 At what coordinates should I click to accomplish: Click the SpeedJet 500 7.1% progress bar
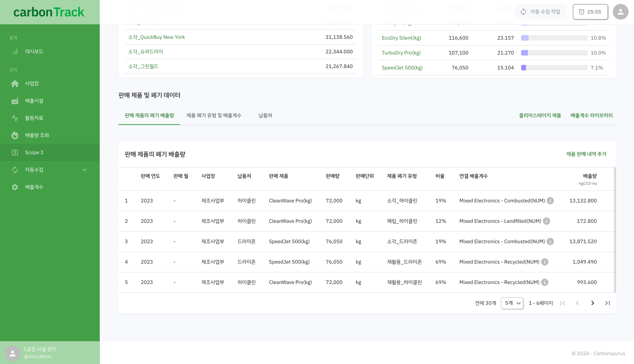pyautogui.click(x=554, y=68)
